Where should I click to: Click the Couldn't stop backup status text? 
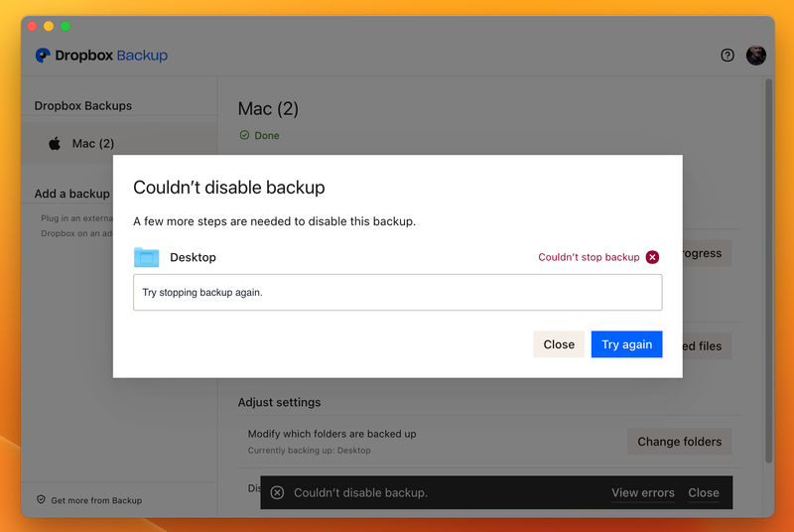pos(589,257)
